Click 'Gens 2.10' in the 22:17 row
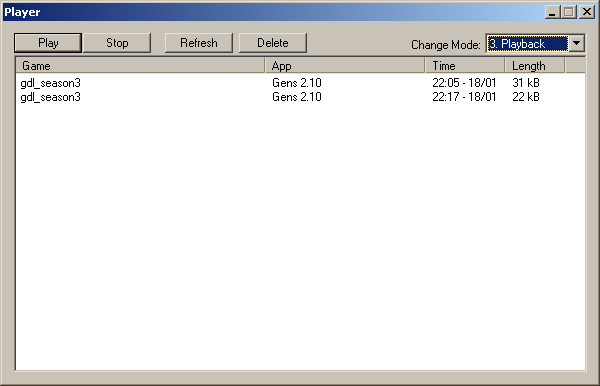The width and height of the screenshot is (600, 386). pyautogui.click(x=297, y=97)
